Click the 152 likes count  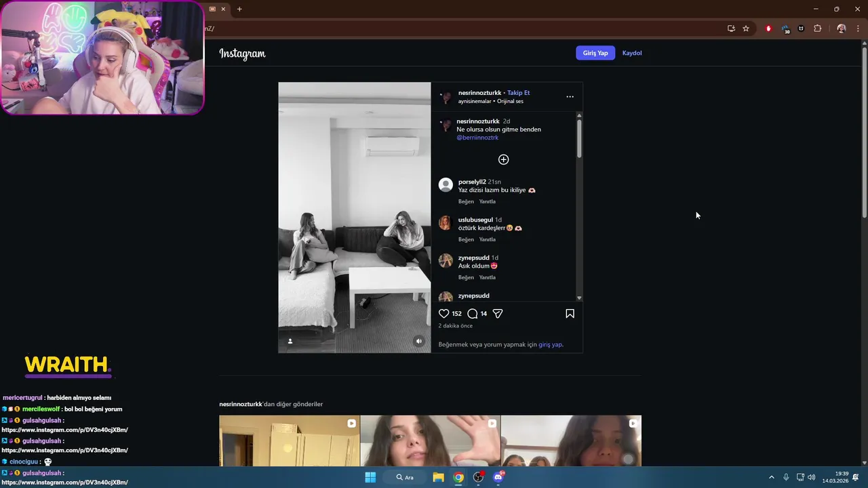click(456, 314)
